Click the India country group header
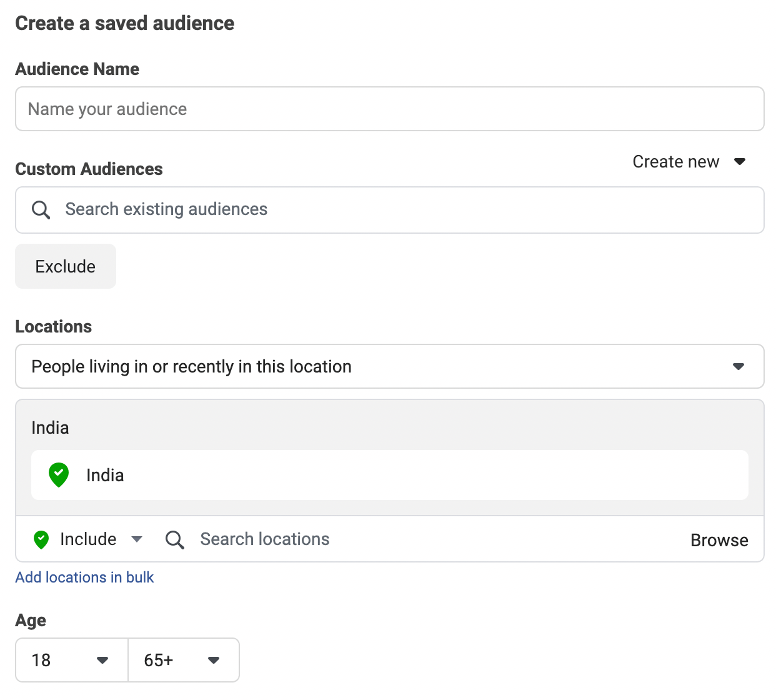 [x=51, y=427]
